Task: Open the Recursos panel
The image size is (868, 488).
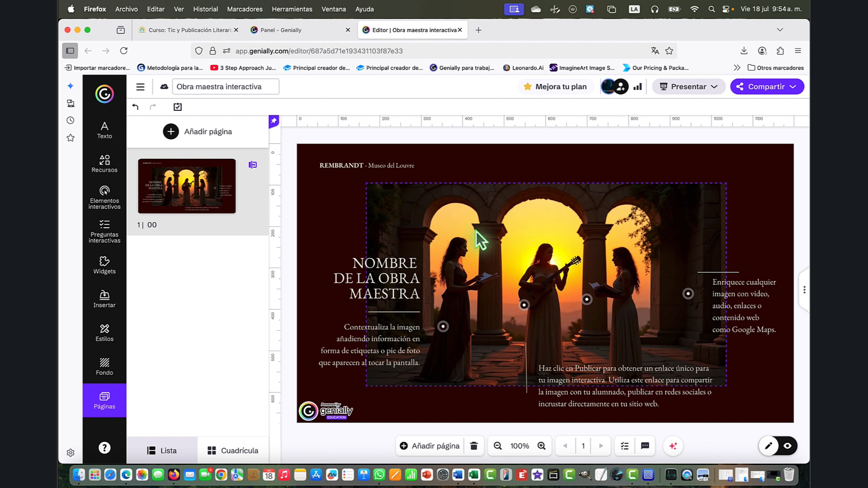Action: coord(104,163)
